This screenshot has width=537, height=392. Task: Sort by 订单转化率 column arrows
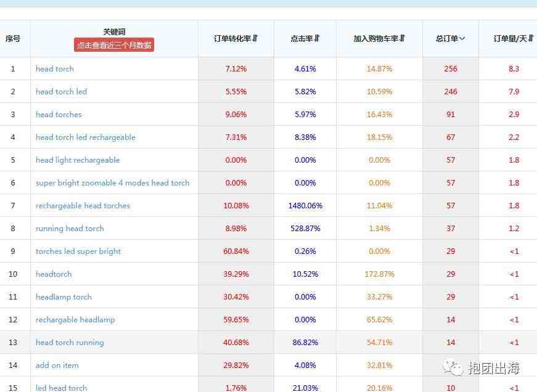(x=255, y=38)
